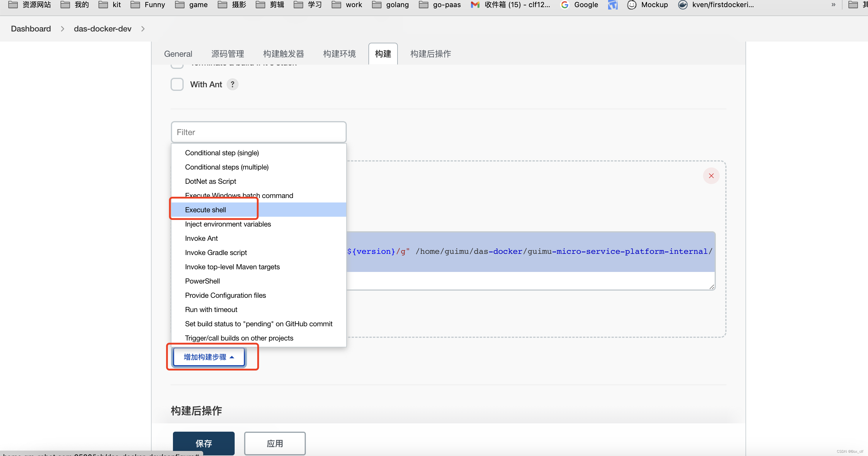This screenshot has height=456, width=868.
Task: Open the golang bookmark folder
Action: click(x=390, y=5)
